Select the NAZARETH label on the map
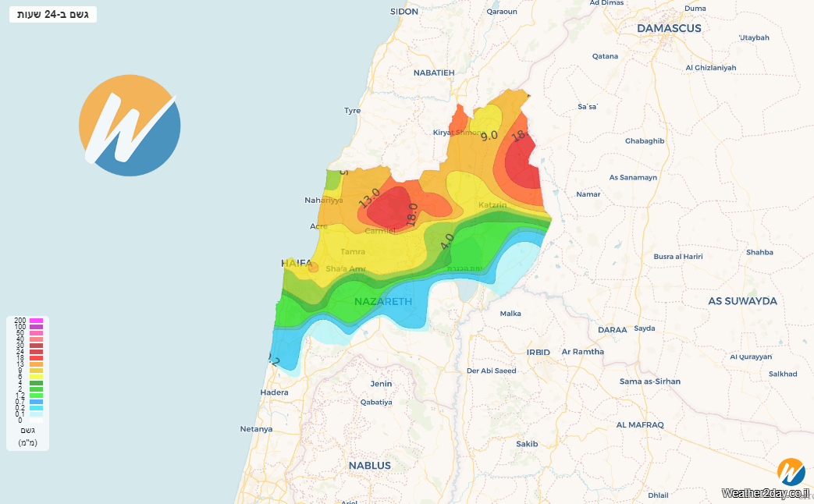 click(382, 301)
